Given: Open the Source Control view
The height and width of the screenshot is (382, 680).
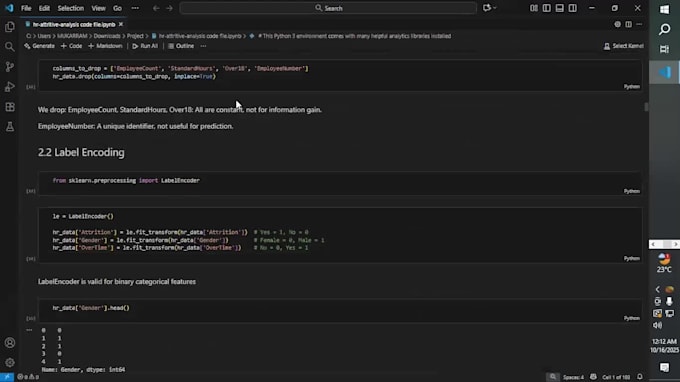Looking at the screenshot, I should (10, 67).
